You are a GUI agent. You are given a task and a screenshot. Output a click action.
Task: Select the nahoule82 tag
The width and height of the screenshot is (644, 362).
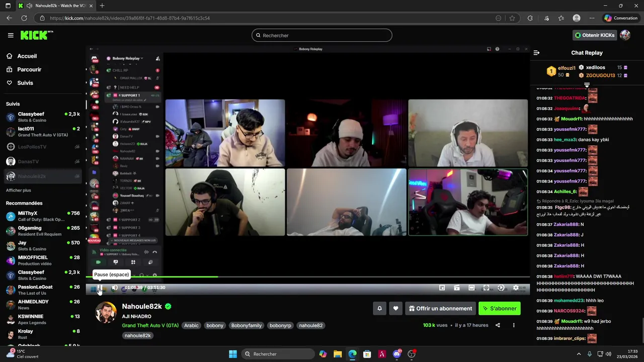(311, 325)
